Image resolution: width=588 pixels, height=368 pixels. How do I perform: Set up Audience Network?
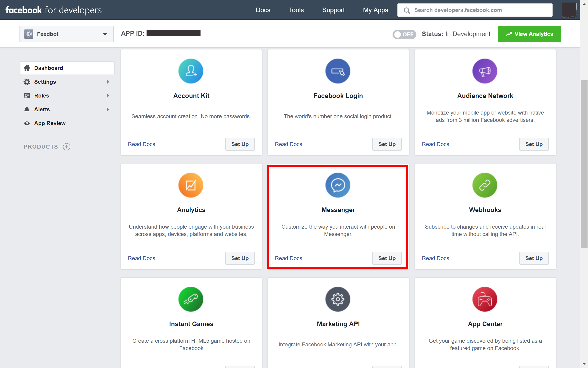click(x=534, y=144)
